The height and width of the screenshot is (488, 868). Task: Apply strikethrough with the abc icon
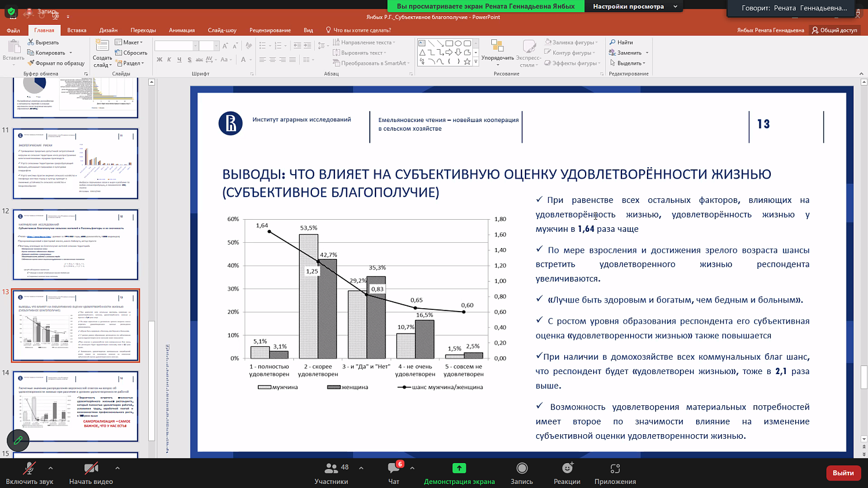tap(200, 59)
